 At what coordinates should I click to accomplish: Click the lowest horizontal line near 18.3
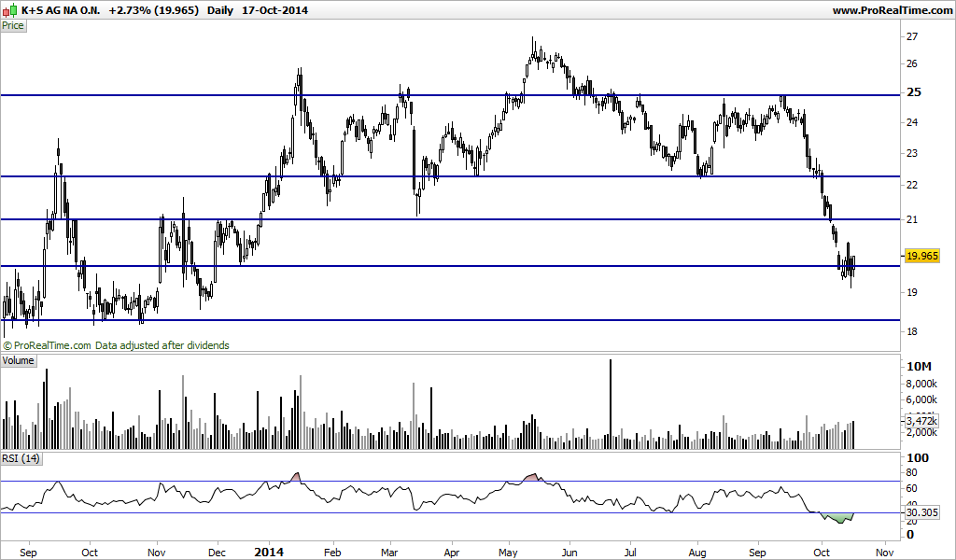(x=450, y=320)
